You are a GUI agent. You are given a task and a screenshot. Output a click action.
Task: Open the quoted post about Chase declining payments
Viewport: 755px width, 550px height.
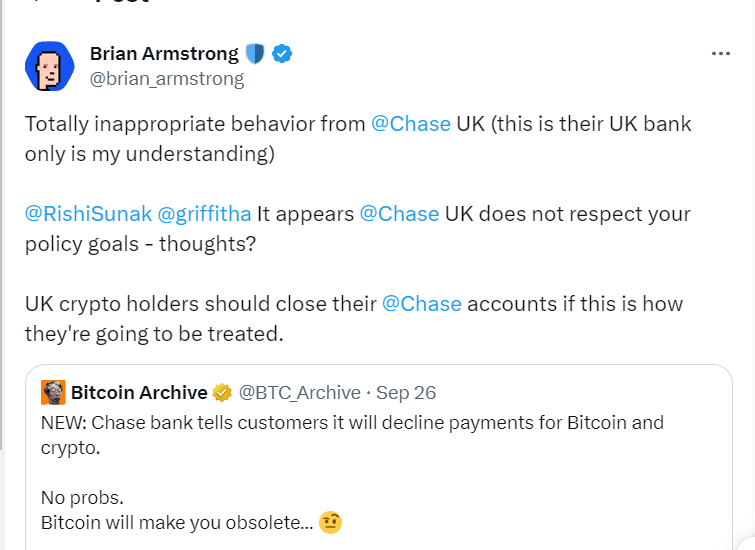click(x=352, y=434)
